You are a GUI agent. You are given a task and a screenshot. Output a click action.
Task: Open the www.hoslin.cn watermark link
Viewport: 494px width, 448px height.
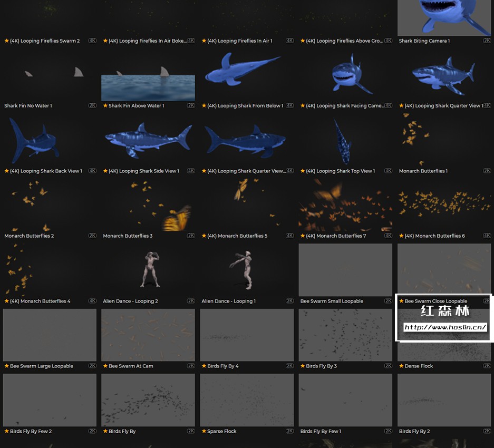[x=445, y=327]
